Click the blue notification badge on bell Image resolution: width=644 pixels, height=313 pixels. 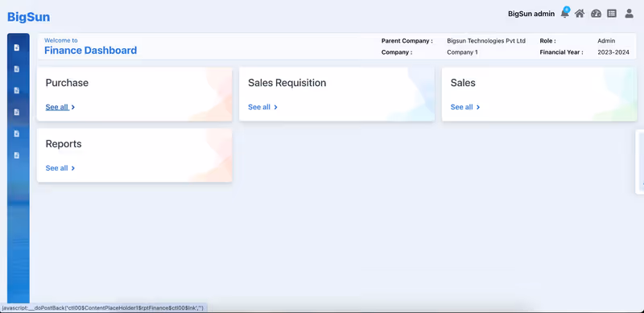tap(567, 9)
